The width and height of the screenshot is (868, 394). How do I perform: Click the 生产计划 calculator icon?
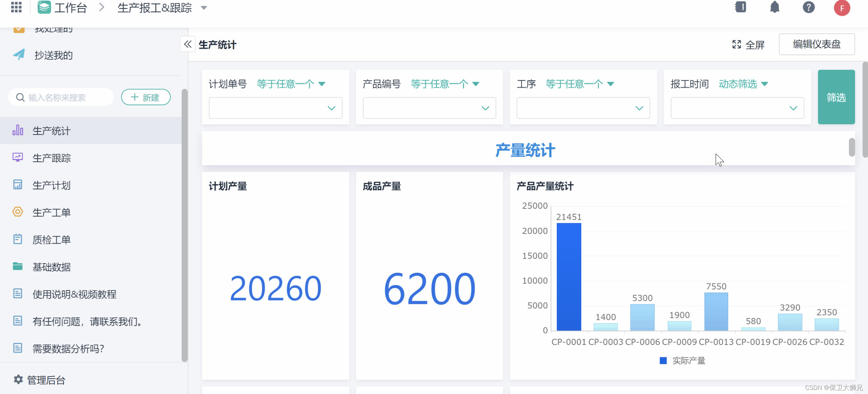pos(17,185)
